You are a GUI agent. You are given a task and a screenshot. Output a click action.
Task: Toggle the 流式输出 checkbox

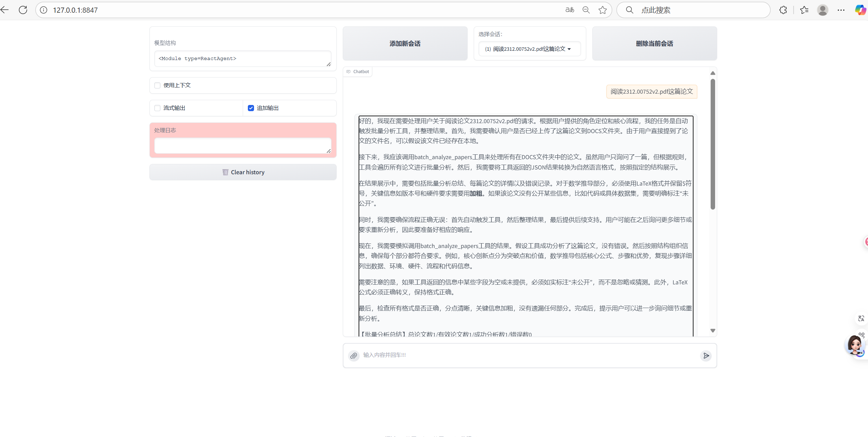click(157, 108)
